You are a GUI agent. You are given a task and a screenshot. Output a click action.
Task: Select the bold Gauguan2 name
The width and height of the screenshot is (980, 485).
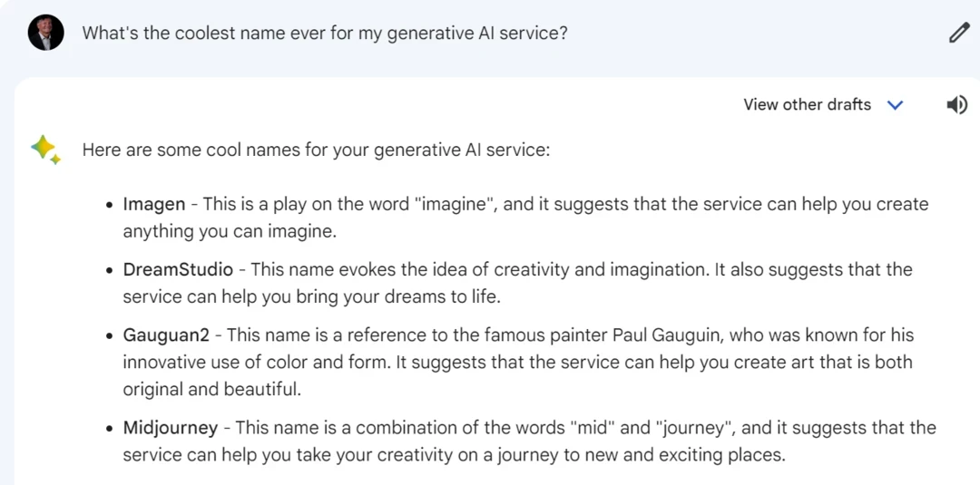pos(166,335)
